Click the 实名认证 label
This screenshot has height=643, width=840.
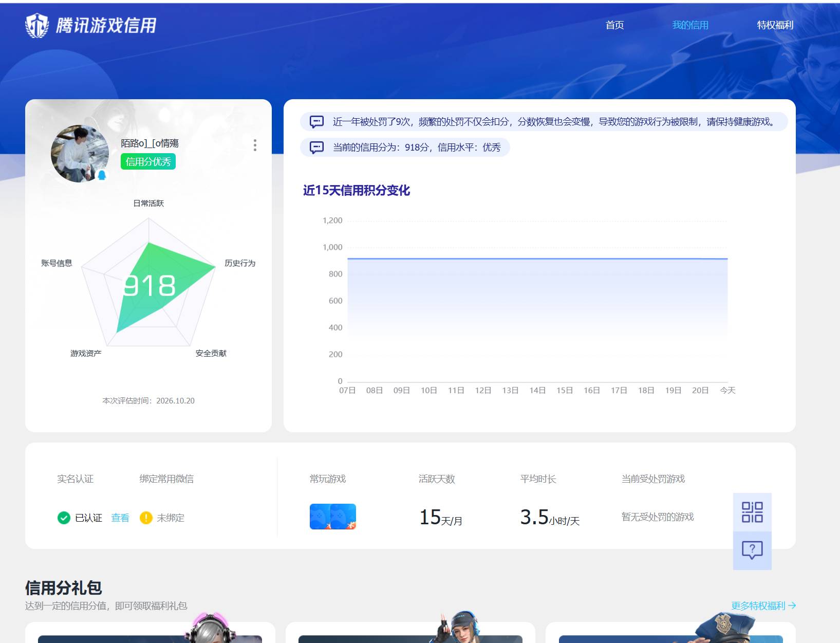(x=75, y=479)
